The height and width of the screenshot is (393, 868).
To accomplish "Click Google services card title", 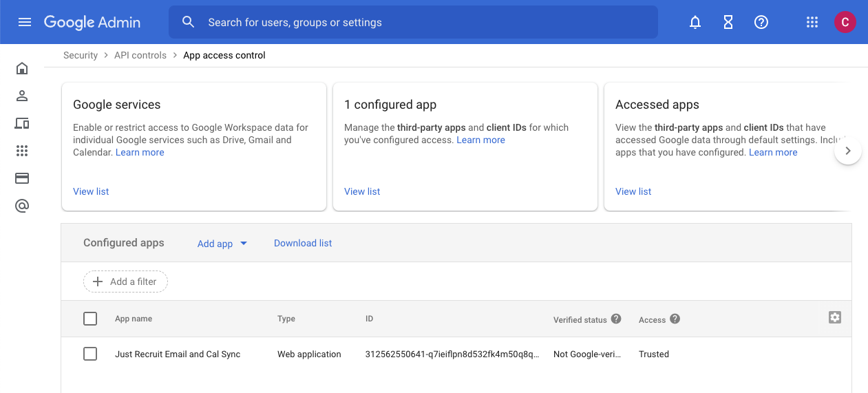I will [117, 105].
